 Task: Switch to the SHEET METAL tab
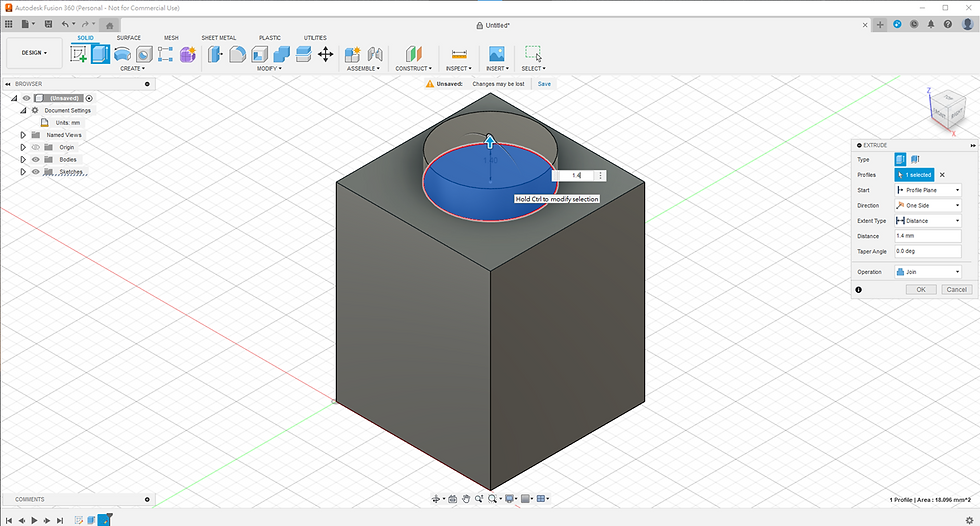click(x=219, y=38)
